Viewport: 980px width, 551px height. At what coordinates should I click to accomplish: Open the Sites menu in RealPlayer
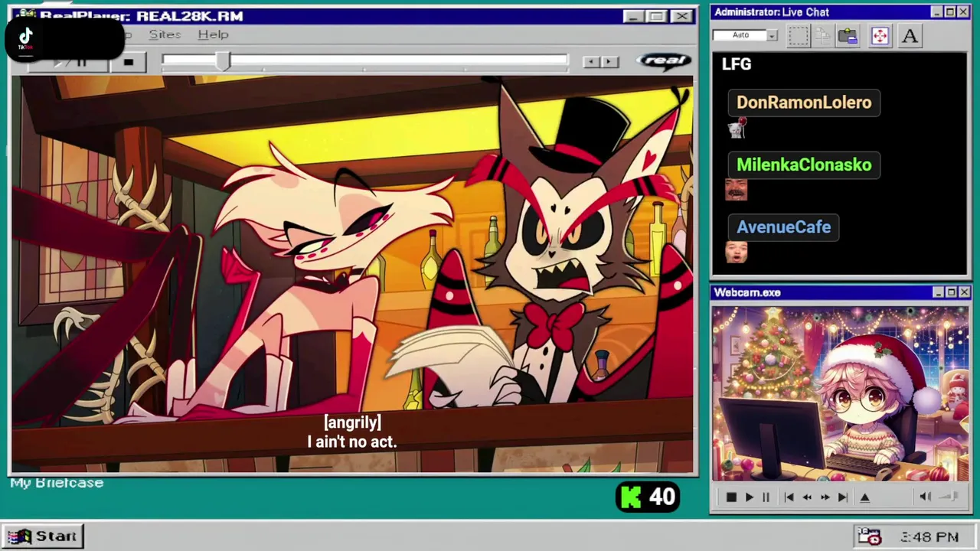click(x=165, y=34)
